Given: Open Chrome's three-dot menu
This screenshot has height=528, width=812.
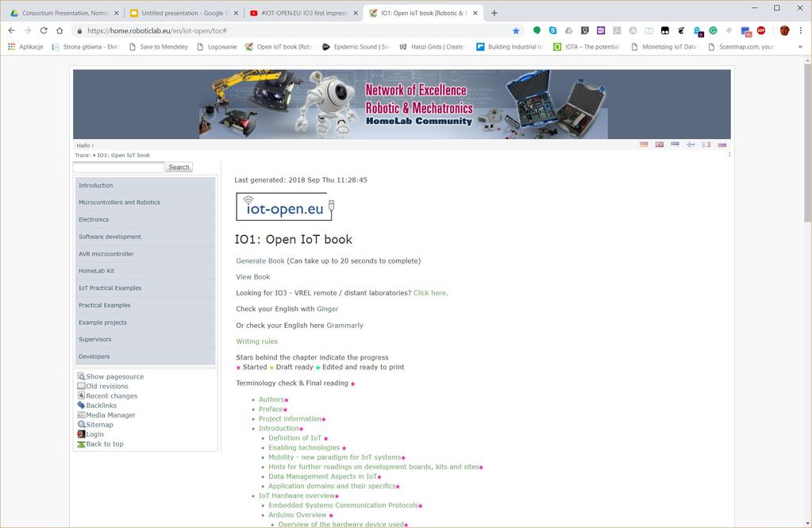Looking at the screenshot, I should pyautogui.click(x=801, y=31).
